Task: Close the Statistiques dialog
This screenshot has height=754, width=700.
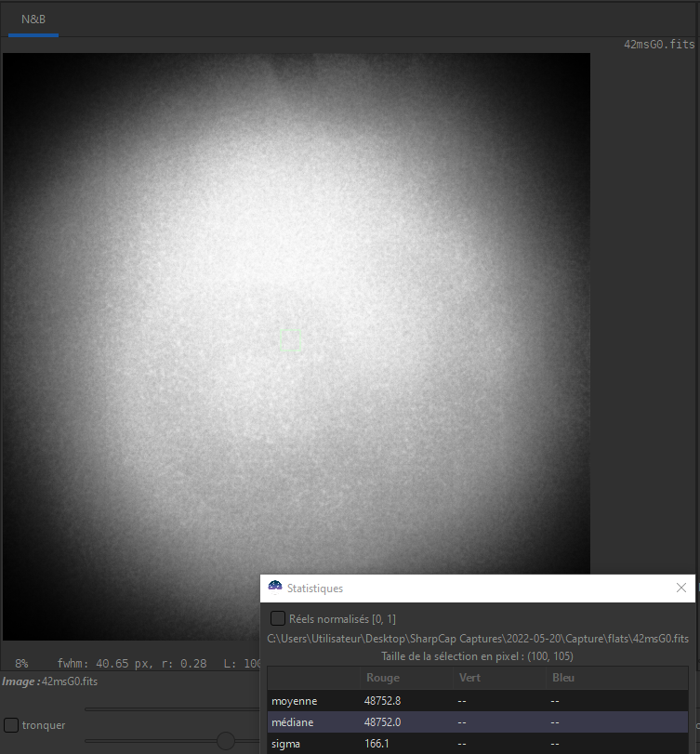Action: [680, 588]
